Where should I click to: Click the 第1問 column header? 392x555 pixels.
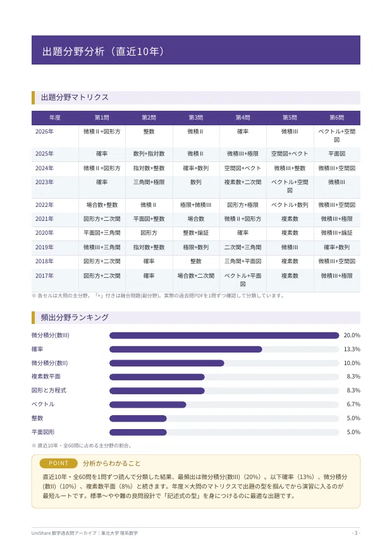(102, 118)
